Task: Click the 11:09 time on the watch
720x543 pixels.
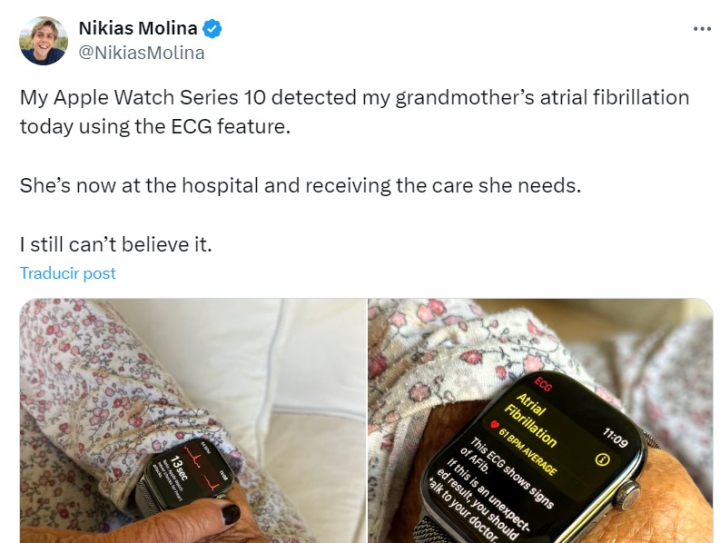Action: 615,437
